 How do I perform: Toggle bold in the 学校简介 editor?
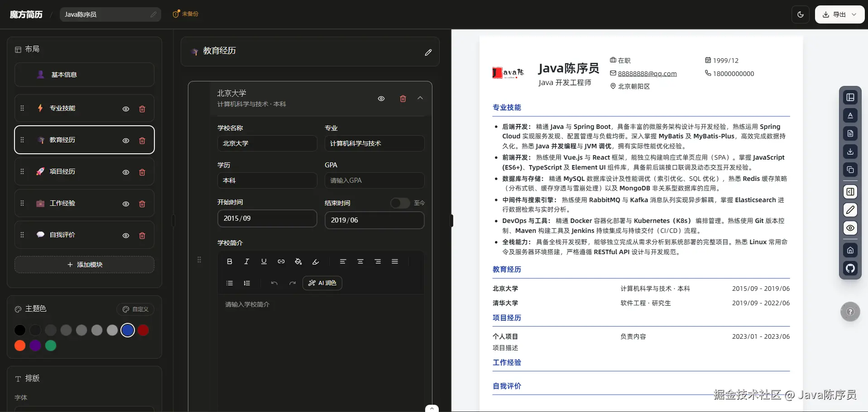click(230, 261)
